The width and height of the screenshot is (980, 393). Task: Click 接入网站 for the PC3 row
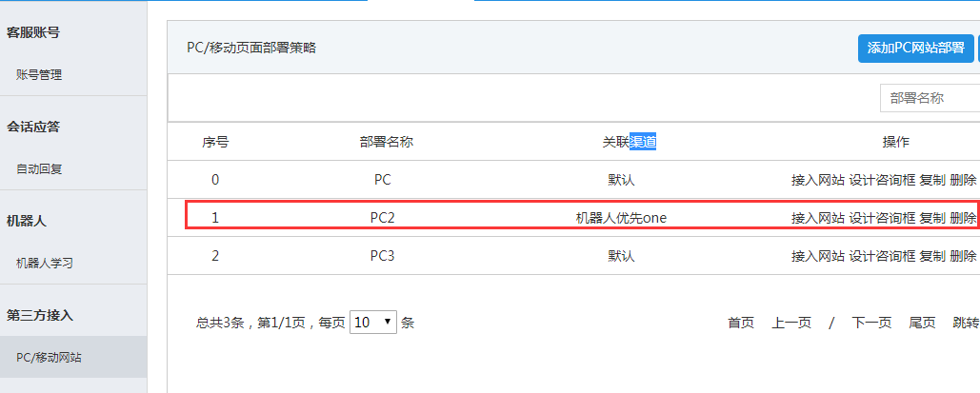(817, 256)
